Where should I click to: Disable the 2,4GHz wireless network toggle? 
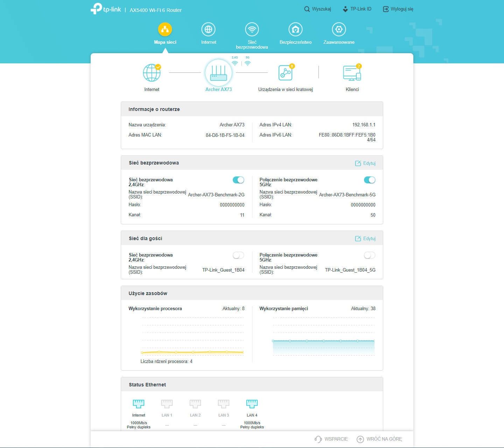[238, 180]
